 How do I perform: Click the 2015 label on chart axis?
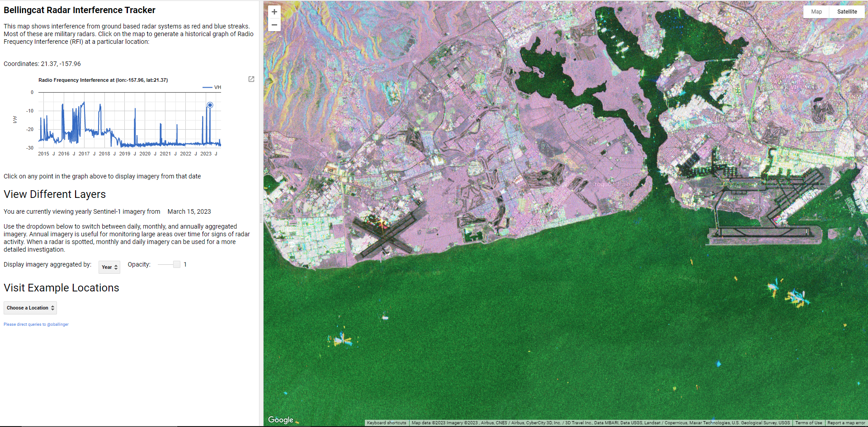44,154
